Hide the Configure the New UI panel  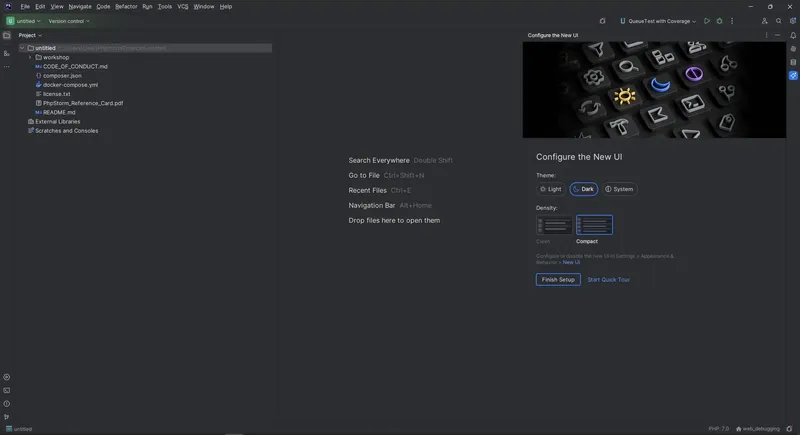coord(777,35)
